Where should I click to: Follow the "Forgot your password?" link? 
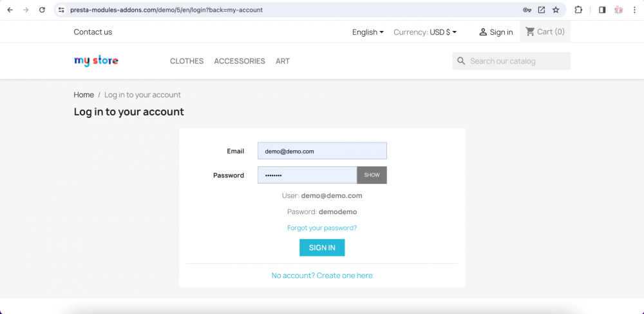(322, 228)
